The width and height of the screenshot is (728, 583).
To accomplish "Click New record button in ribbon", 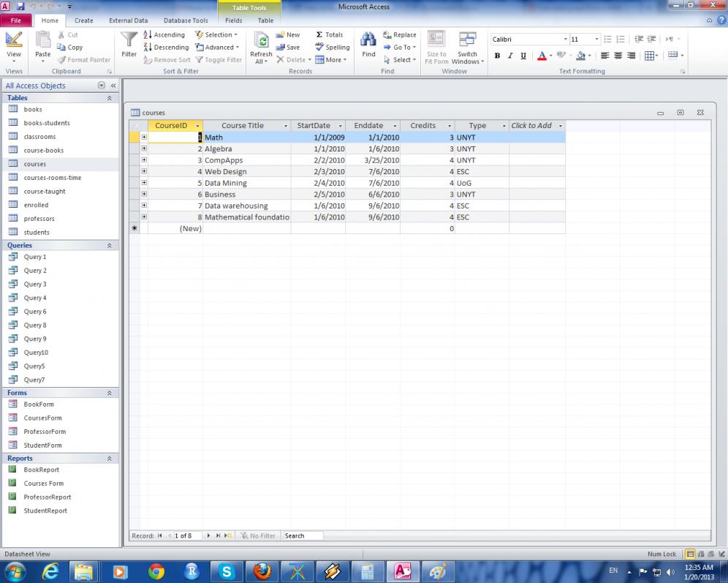I will point(288,35).
